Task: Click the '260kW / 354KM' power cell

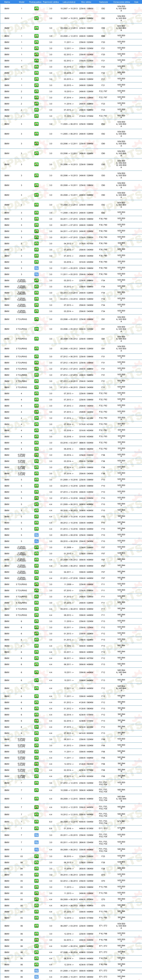Action: [x=86, y=842]
